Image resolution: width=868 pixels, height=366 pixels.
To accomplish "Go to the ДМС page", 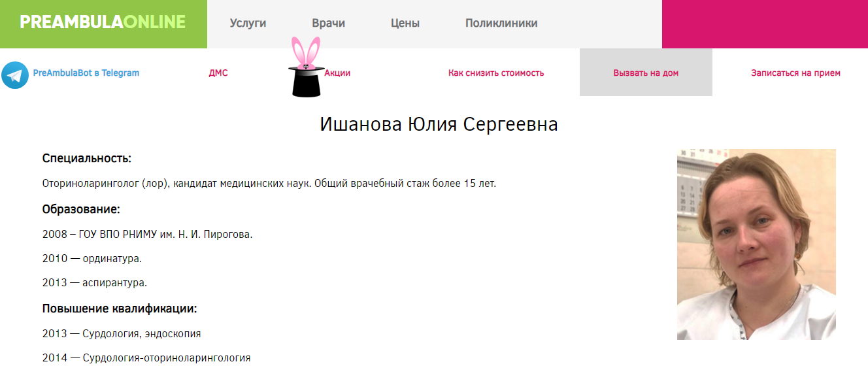I will pos(218,73).
